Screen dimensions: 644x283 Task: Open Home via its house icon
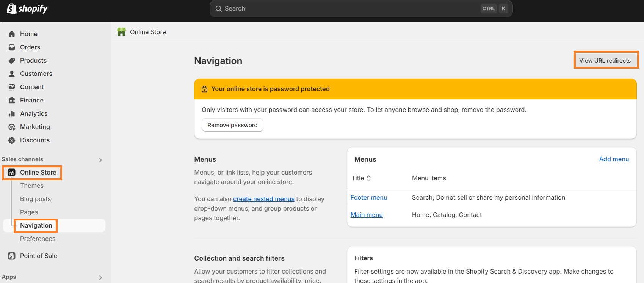coord(12,34)
